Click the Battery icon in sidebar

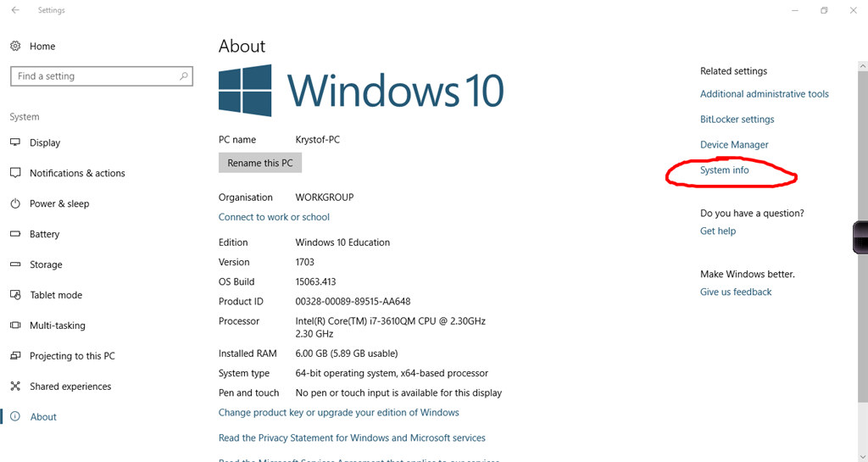tap(15, 233)
